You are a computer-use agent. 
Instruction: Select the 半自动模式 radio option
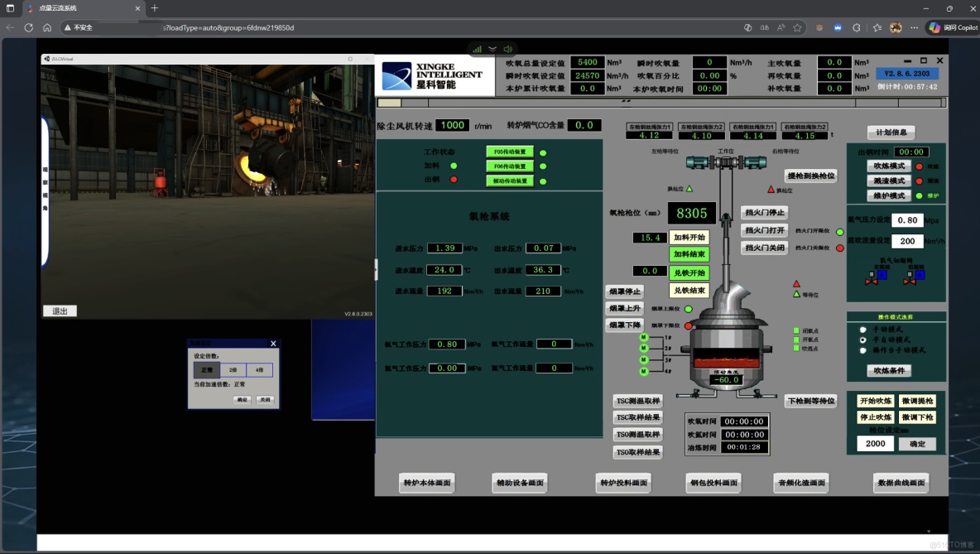coord(863,340)
